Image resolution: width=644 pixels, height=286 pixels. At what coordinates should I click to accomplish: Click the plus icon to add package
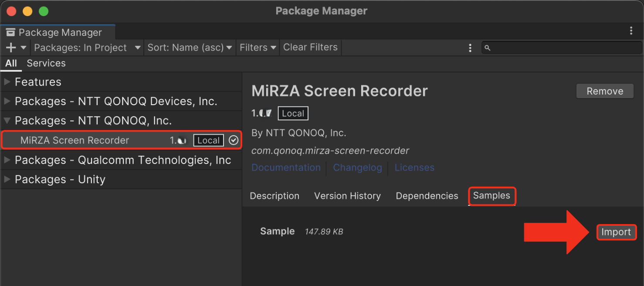11,48
